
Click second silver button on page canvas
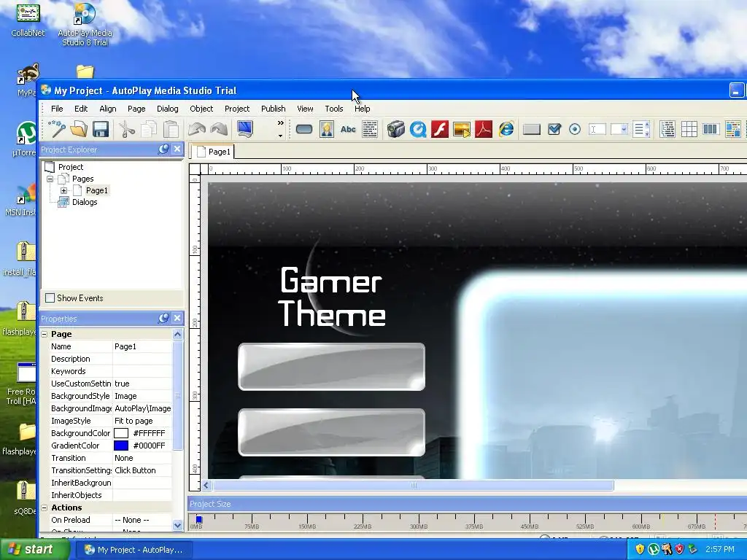pyautogui.click(x=332, y=432)
